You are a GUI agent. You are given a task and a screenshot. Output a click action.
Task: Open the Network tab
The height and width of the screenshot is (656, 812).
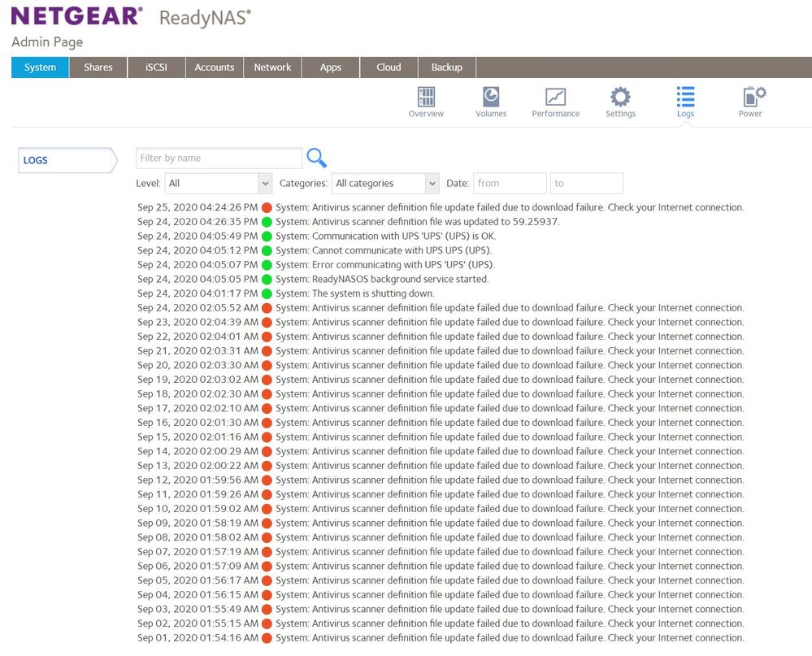(x=272, y=67)
